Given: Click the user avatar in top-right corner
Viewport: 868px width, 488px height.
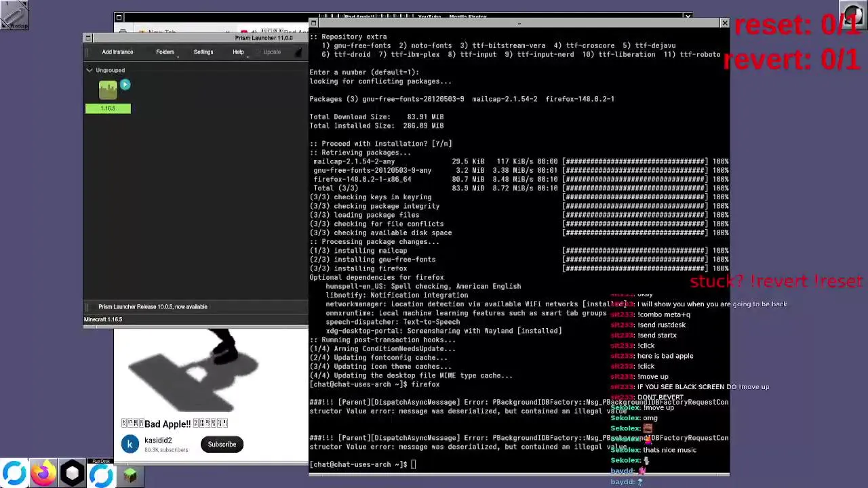Looking at the screenshot, I should tap(854, 14).
